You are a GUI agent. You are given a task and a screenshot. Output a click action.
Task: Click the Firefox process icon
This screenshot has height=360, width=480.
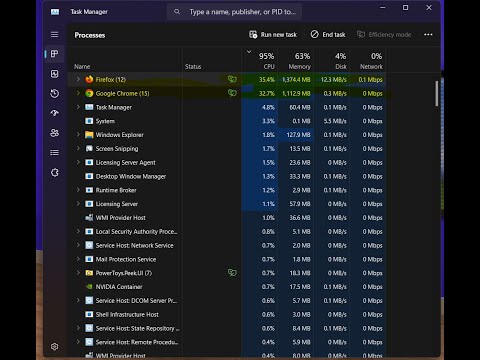coord(89,79)
